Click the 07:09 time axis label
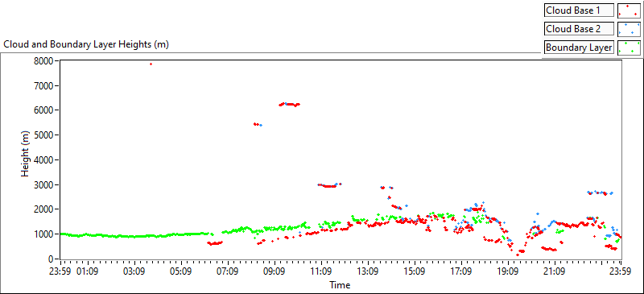This screenshot has width=644, height=294. click(x=228, y=271)
